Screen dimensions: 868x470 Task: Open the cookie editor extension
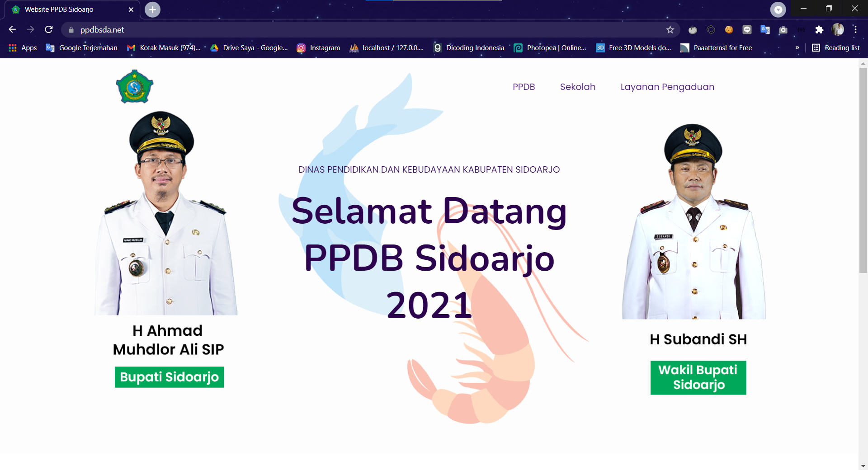(729, 30)
